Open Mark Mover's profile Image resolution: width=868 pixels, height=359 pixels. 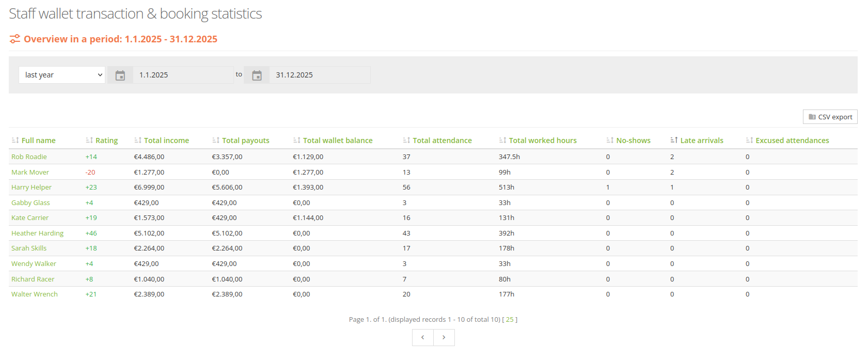(x=30, y=173)
